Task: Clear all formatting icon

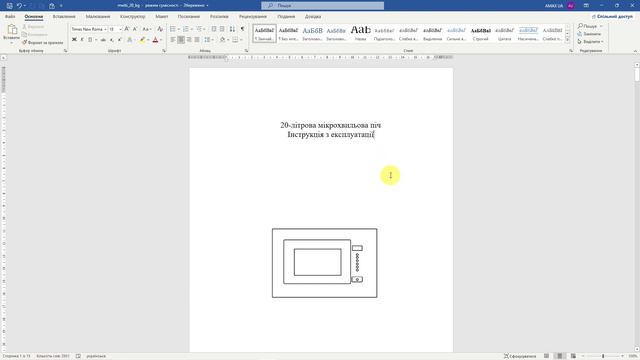Action: pos(160,29)
